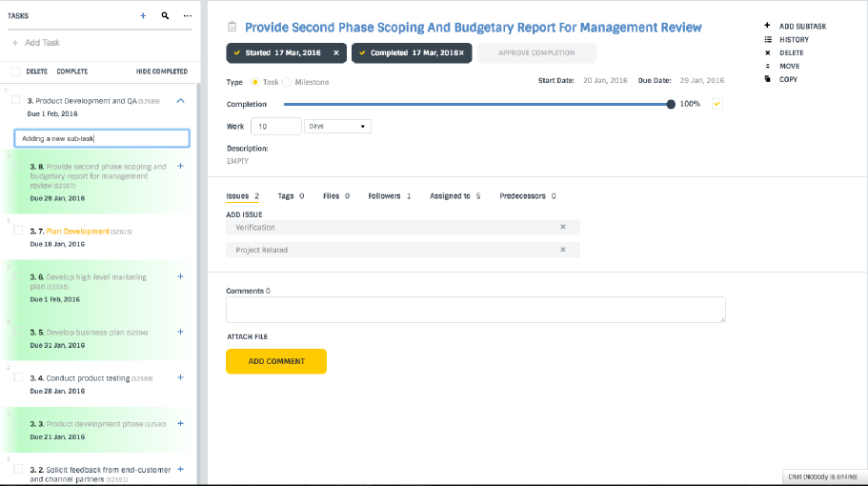
Task: Check the Product development phase checkbox
Action: (18, 423)
